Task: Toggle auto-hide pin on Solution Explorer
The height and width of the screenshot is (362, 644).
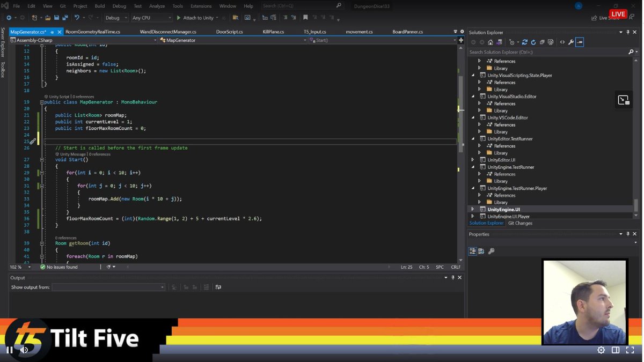Action: click(x=628, y=32)
